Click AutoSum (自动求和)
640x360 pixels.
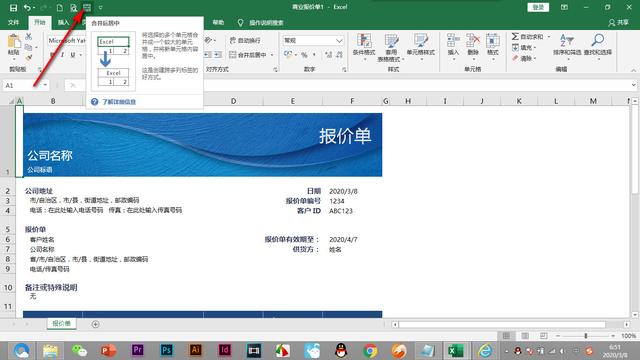click(528, 36)
